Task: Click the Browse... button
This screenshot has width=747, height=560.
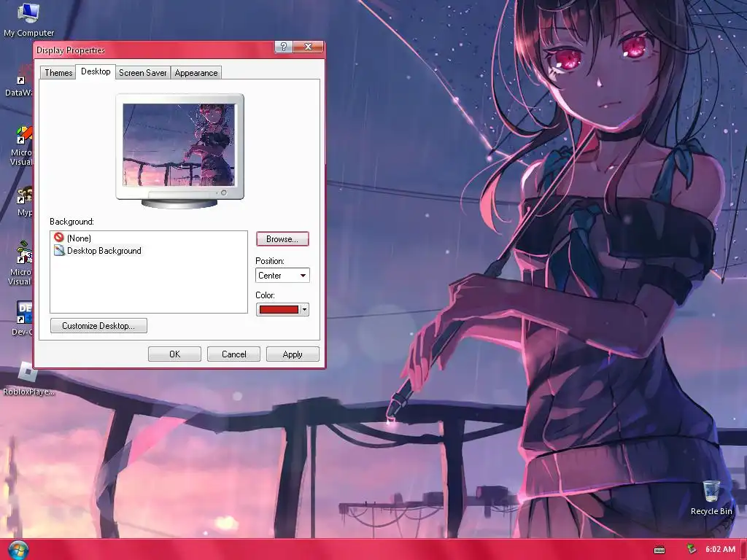Action: pos(282,239)
